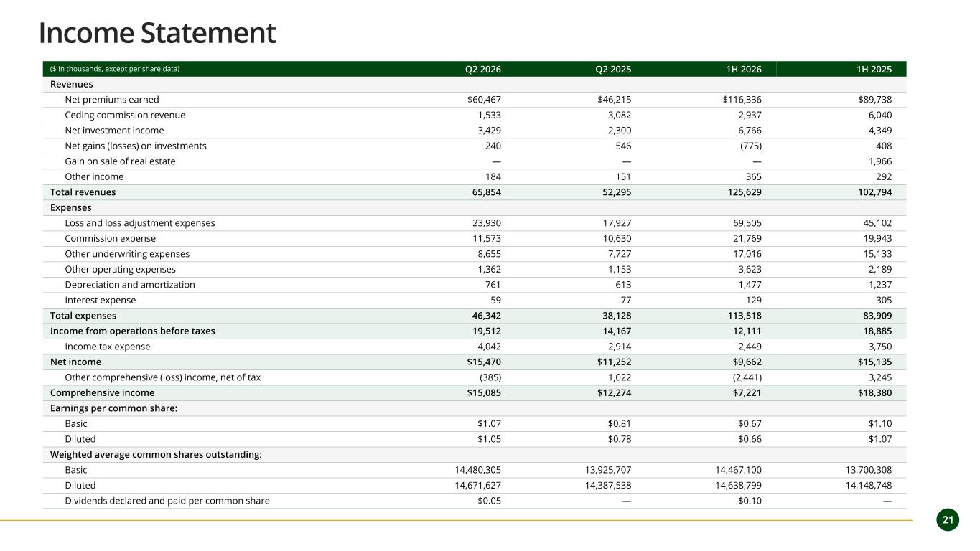Click Other operating expenses value 3,623
Viewport: 980px width, 551px height.
point(750,269)
